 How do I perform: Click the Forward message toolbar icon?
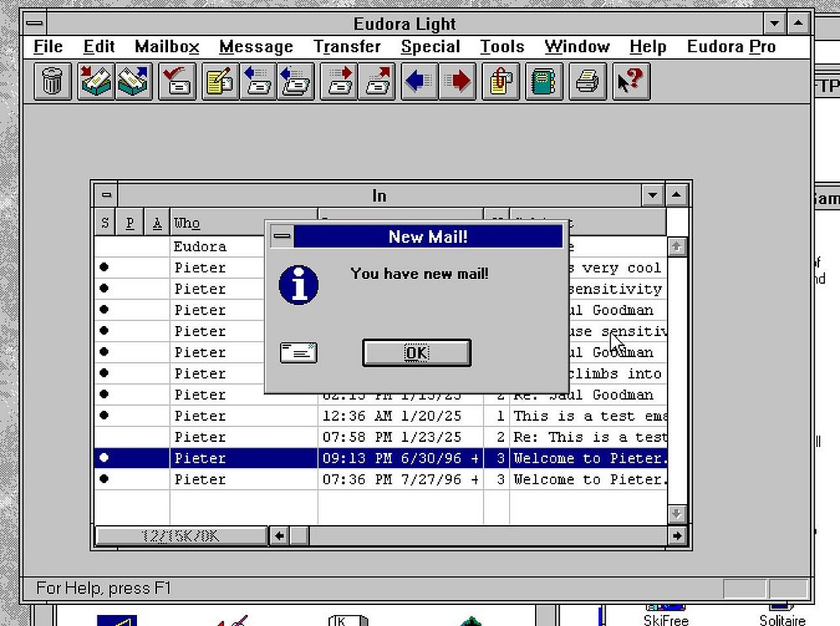(340, 82)
